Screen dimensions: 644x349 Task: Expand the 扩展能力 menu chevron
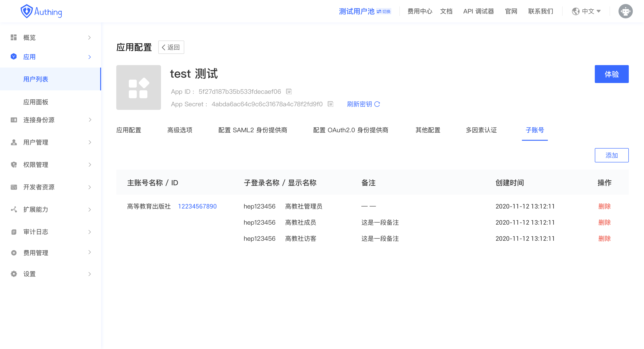click(x=90, y=210)
